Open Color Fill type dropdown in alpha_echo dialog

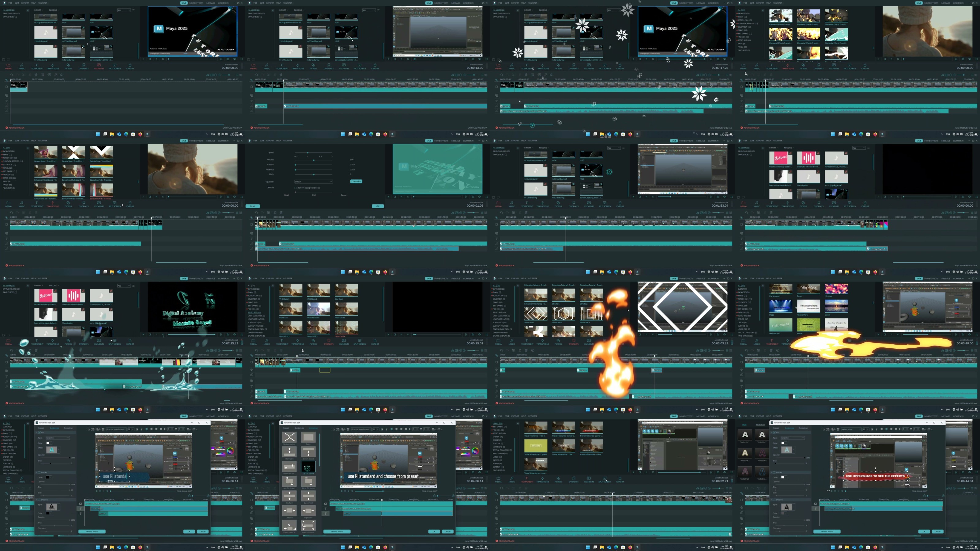point(793,438)
